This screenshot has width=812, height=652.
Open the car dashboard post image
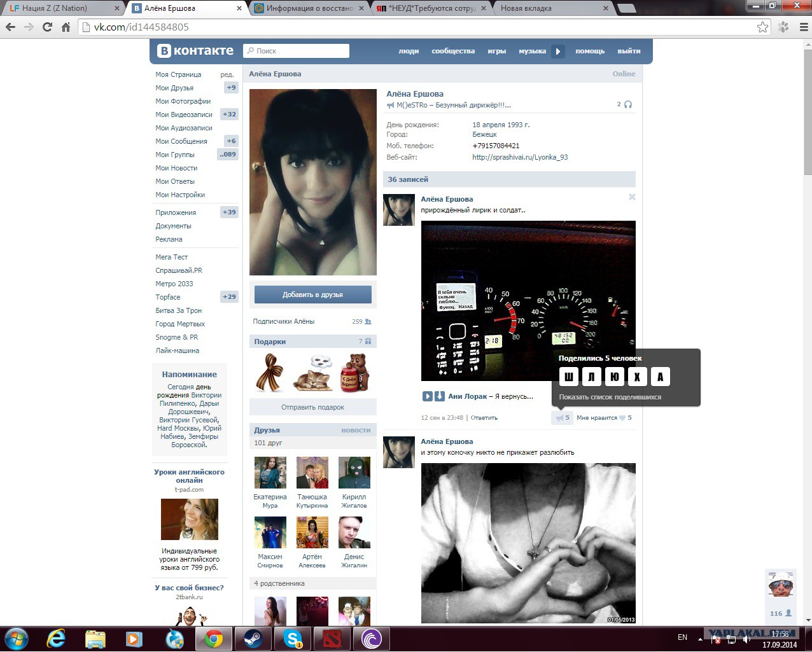(528, 301)
